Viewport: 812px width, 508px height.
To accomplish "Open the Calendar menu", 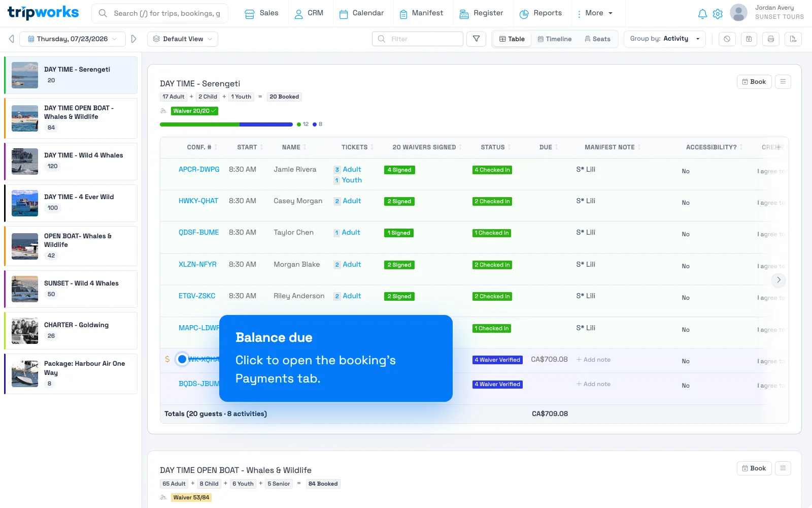I will tap(361, 13).
